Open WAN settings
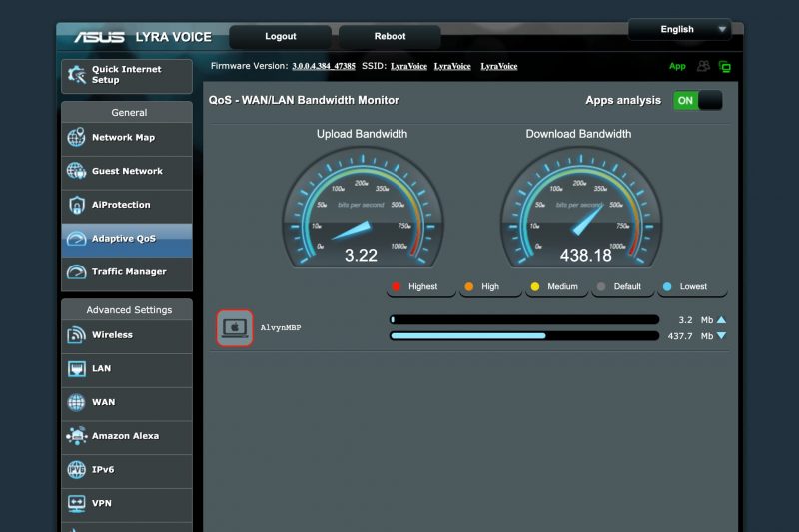Viewport: 799px width, 532px height. tap(127, 402)
